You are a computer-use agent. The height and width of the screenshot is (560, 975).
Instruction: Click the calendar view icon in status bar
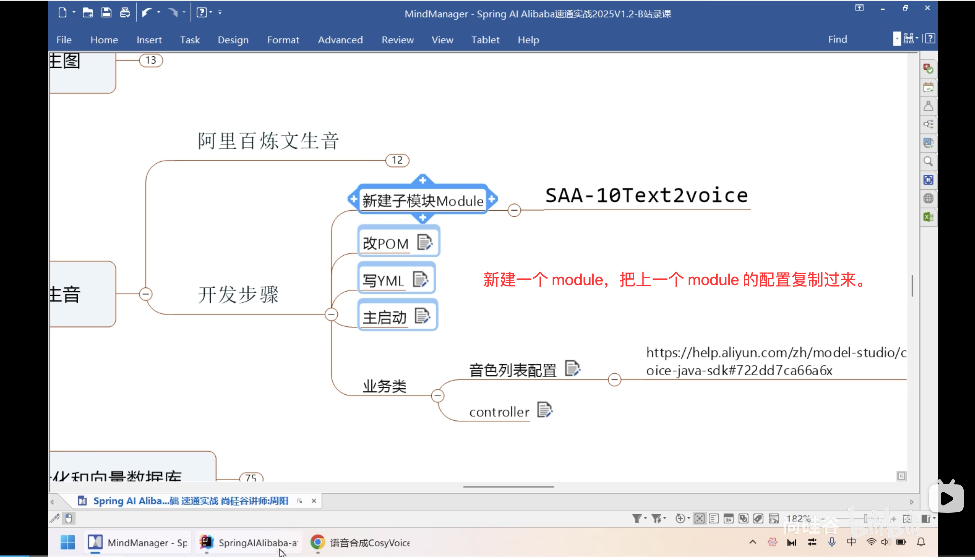coord(728,519)
